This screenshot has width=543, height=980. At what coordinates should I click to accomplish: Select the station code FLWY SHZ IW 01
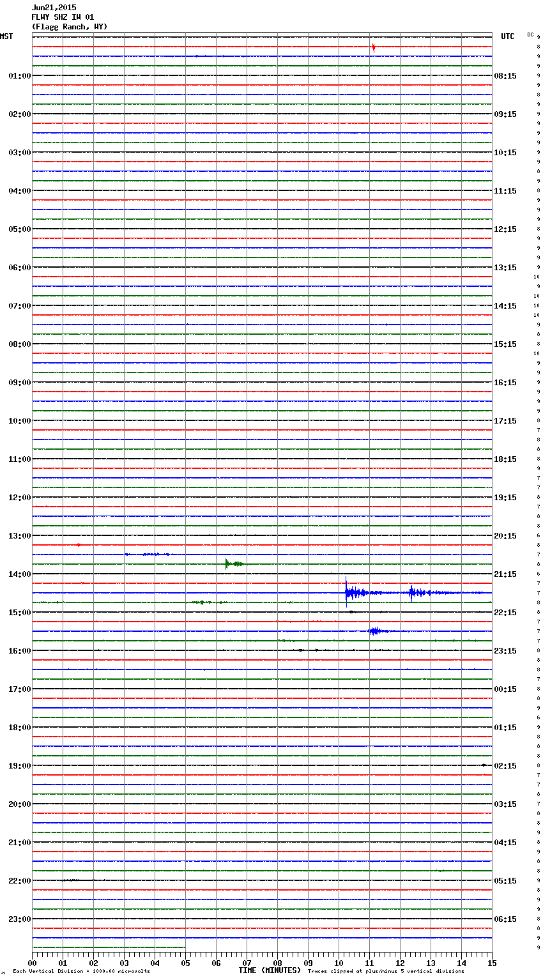[x=63, y=17]
